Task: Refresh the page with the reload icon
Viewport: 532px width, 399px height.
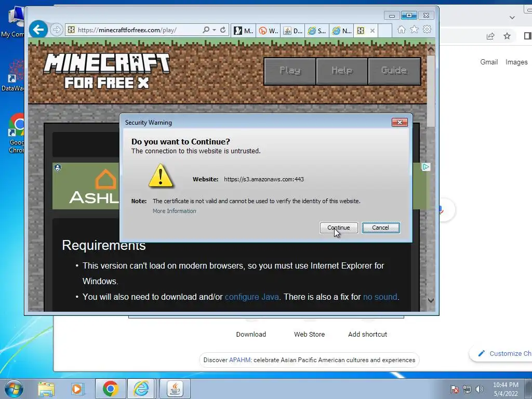Action: pos(223,30)
